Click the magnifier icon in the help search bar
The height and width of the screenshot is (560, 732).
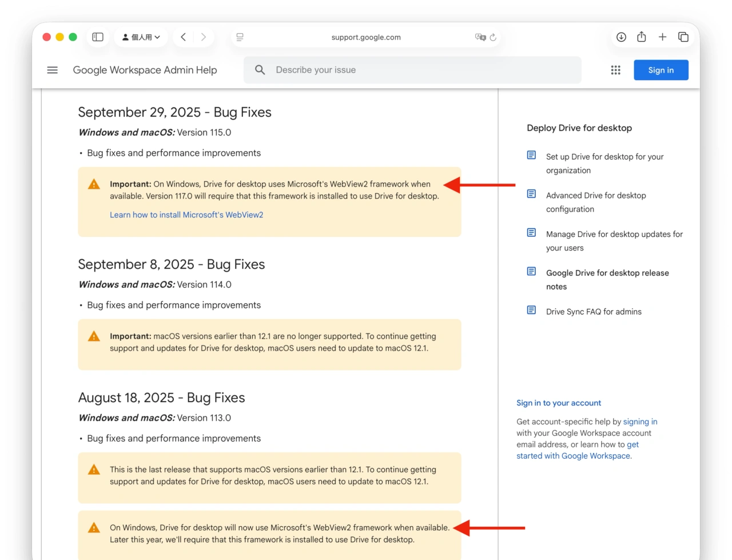260,70
